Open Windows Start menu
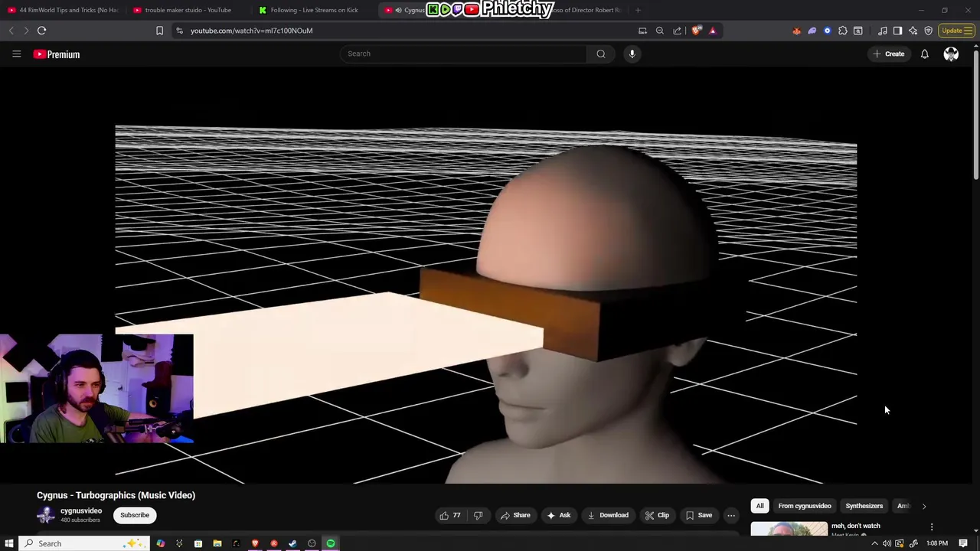 (x=9, y=543)
